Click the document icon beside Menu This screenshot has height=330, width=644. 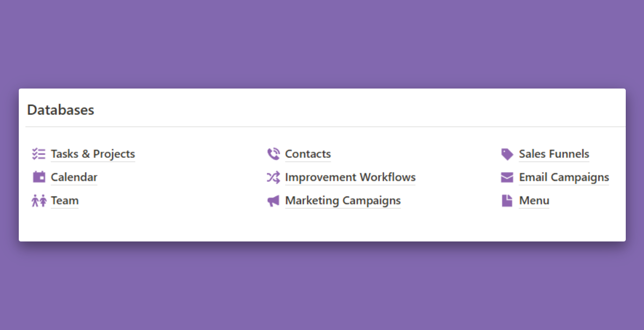pos(507,201)
